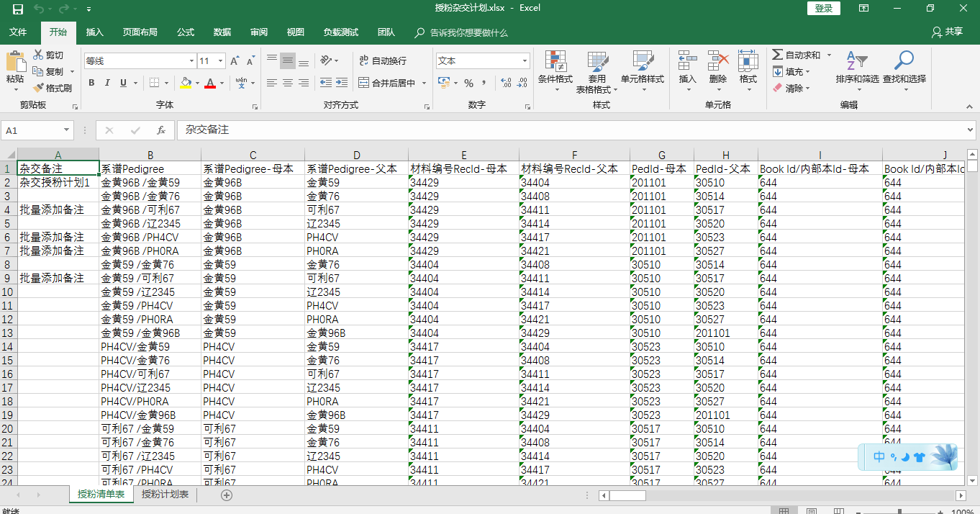Click Sort and Filter (排序和筛选) icon
The width and height of the screenshot is (980, 514).
pos(857,61)
